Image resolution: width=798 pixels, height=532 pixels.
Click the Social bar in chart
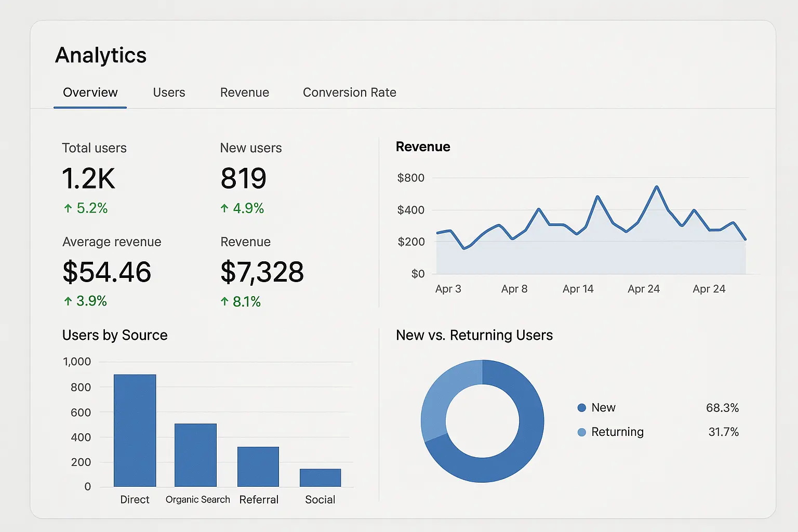[320, 478]
